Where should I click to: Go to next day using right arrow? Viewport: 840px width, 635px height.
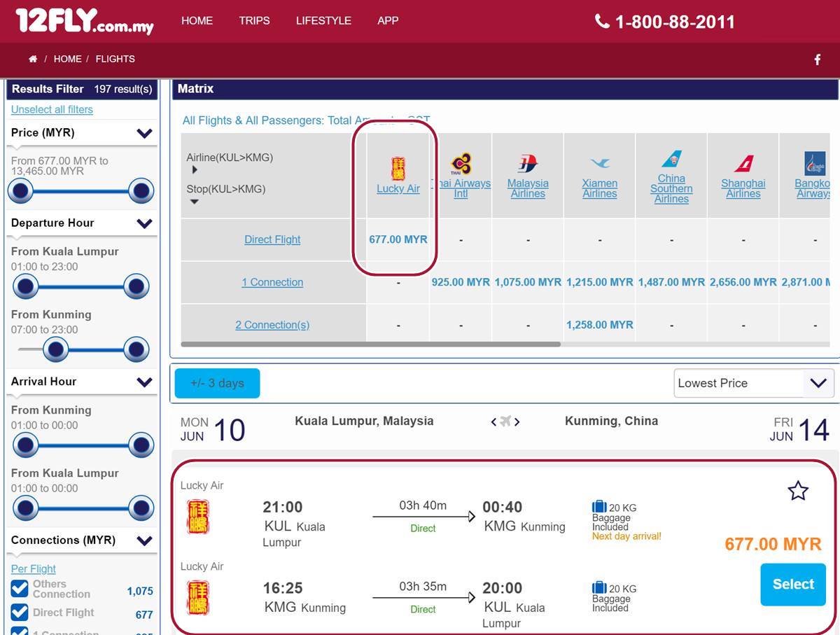point(517,421)
